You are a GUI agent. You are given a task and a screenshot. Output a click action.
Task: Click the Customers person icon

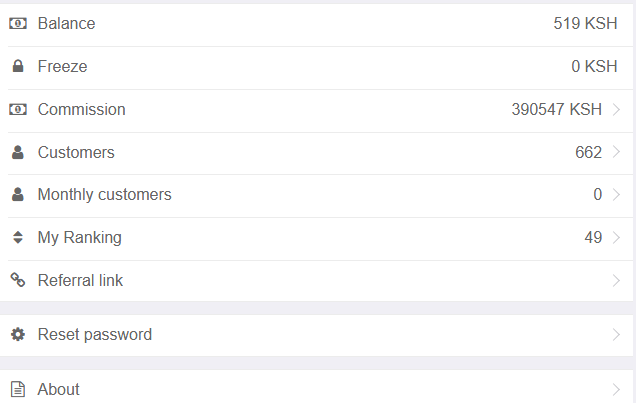[17, 153]
